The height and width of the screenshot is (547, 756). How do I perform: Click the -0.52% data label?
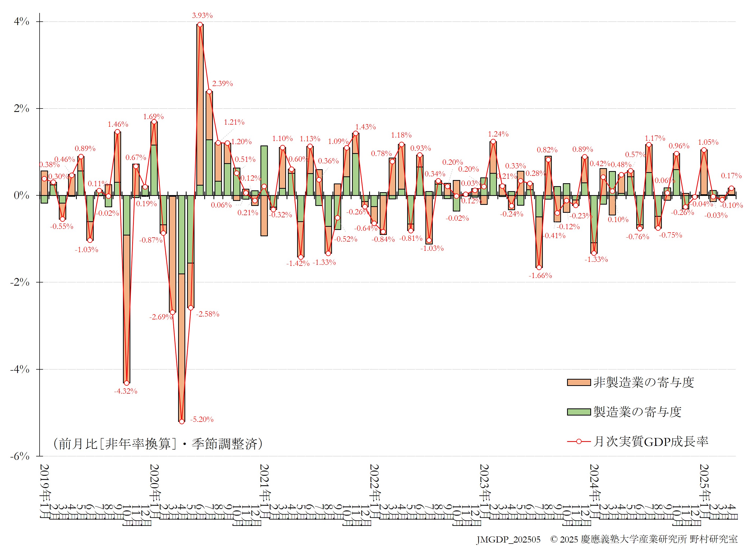(x=346, y=239)
